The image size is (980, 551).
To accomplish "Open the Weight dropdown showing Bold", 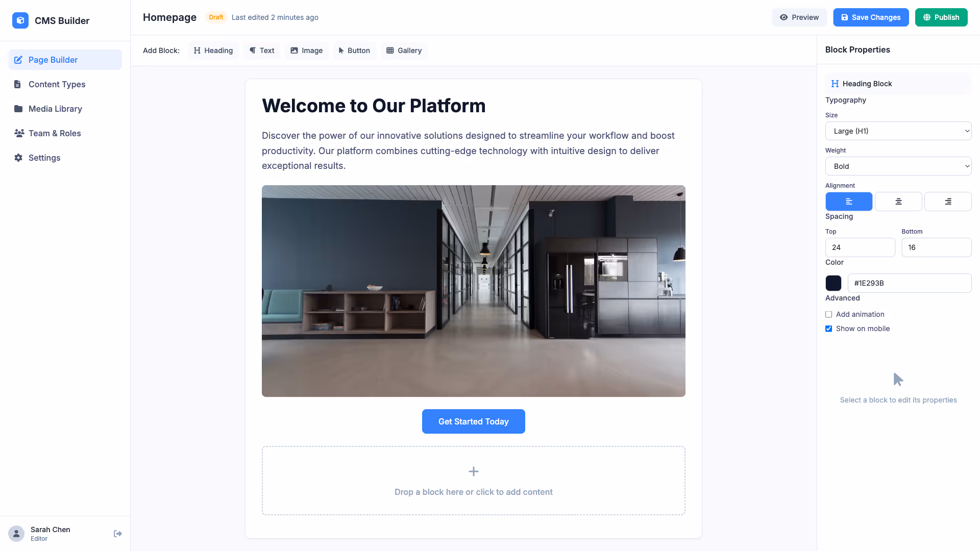I will [898, 166].
